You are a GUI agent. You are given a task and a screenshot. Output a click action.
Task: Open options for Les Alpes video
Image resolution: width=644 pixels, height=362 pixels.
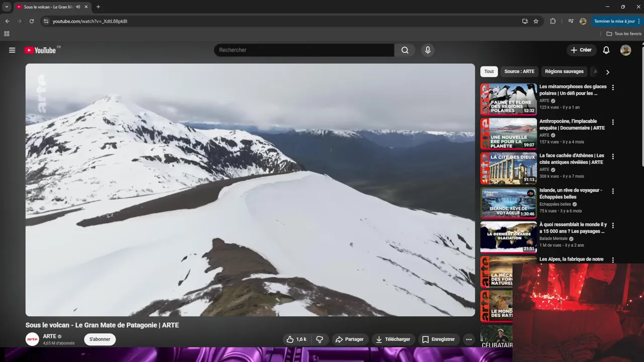coord(613,260)
